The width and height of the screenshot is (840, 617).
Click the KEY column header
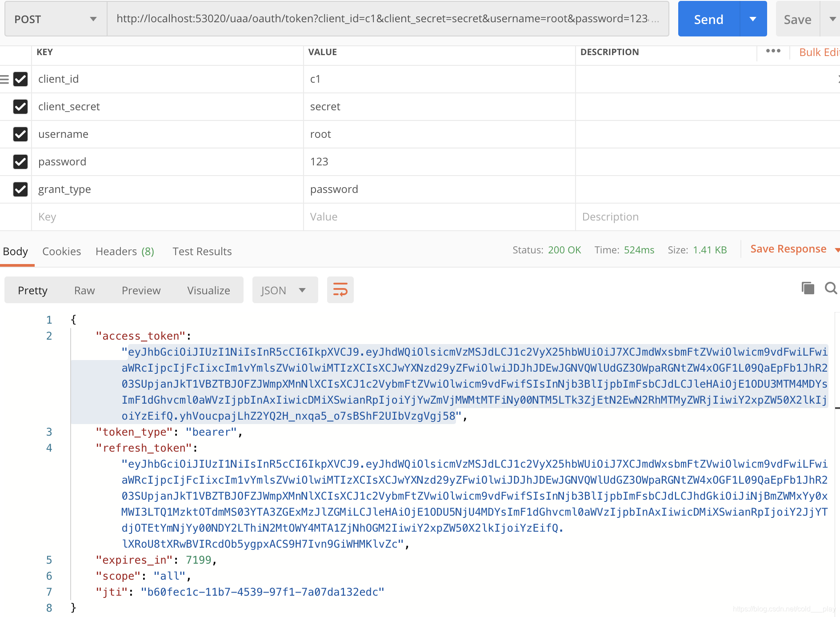[44, 52]
